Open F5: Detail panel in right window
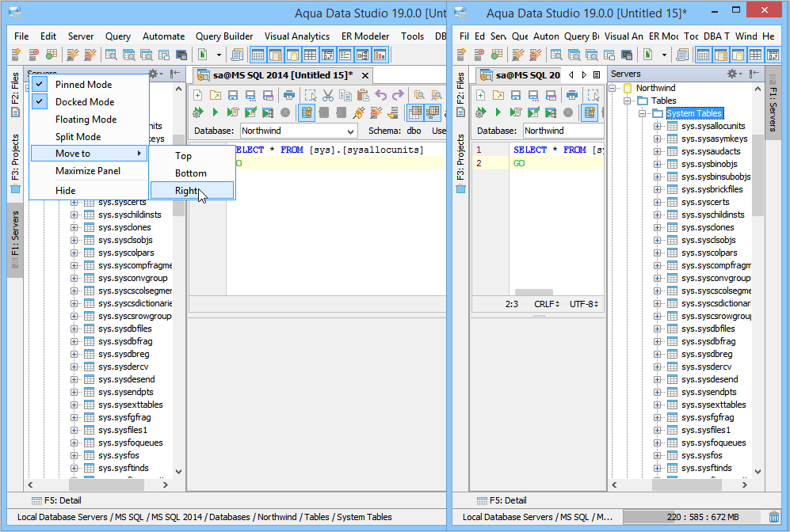 pyautogui.click(x=502, y=500)
